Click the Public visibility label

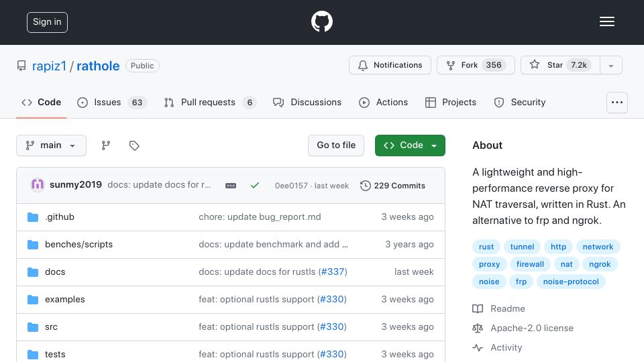[142, 66]
